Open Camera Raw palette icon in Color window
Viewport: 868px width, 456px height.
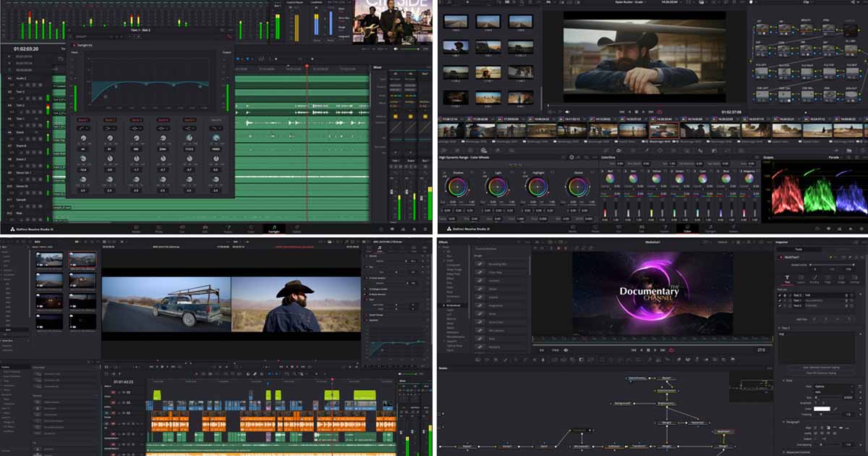point(443,151)
